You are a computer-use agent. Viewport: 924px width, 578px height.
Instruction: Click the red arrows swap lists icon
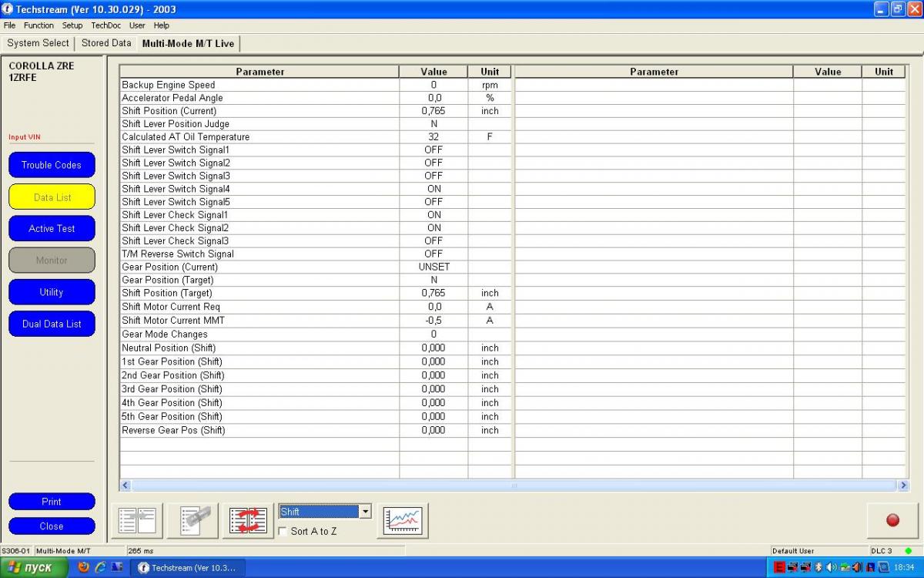tap(249, 520)
